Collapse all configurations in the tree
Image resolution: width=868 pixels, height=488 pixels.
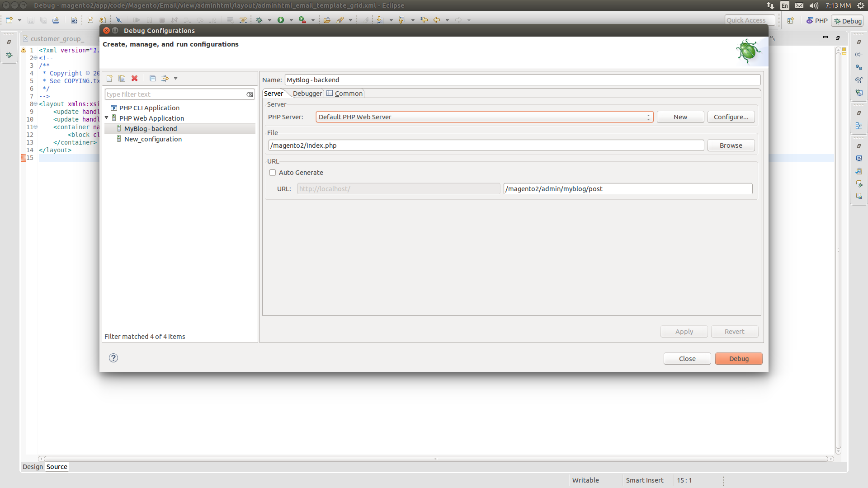pos(152,79)
